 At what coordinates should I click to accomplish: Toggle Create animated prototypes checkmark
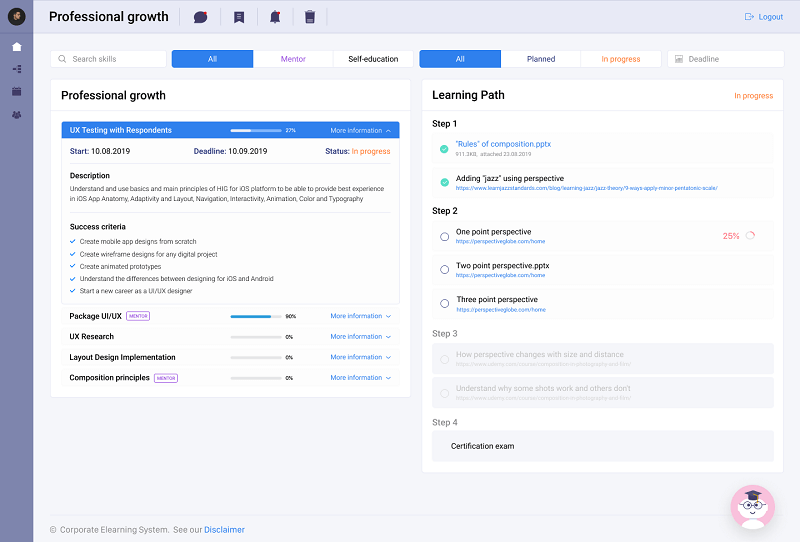pos(72,266)
